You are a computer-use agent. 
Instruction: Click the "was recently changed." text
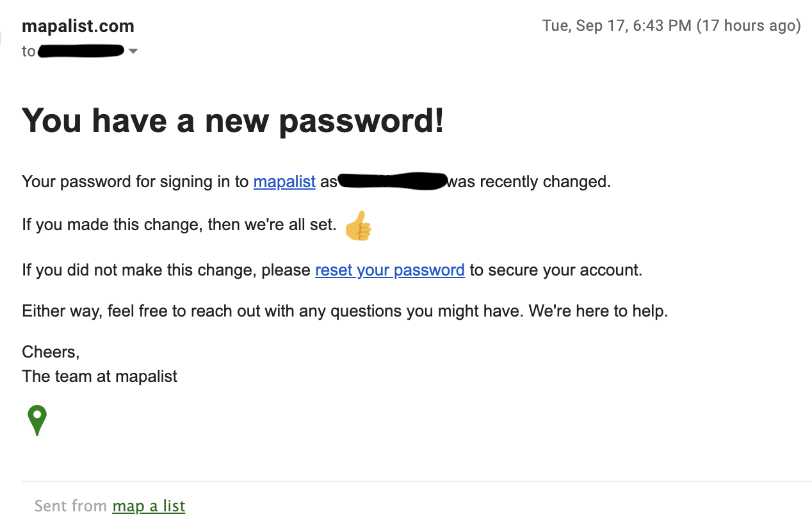coord(530,181)
